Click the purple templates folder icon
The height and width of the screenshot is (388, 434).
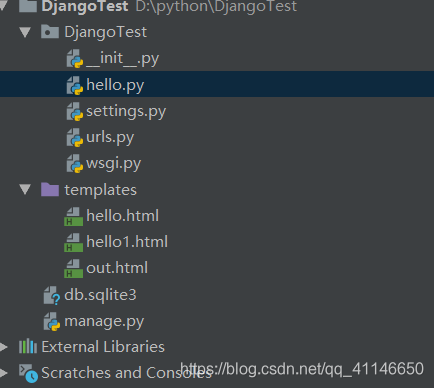point(50,190)
